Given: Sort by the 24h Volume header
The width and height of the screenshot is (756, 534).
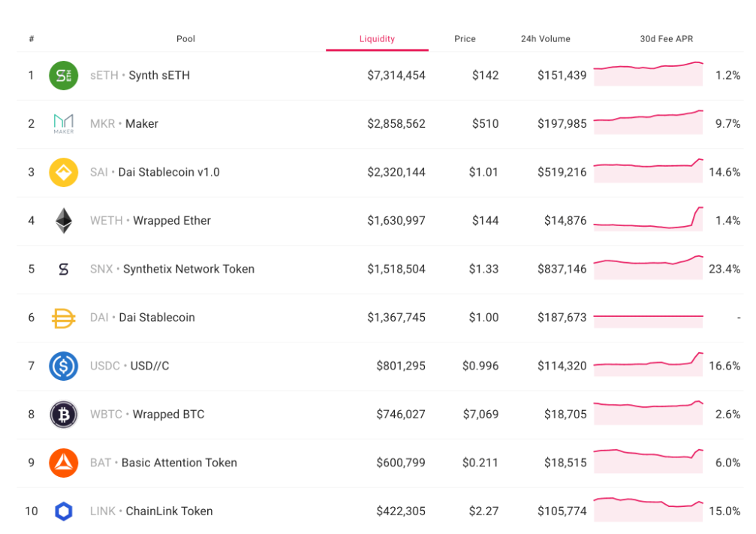Looking at the screenshot, I should coord(546,39).
